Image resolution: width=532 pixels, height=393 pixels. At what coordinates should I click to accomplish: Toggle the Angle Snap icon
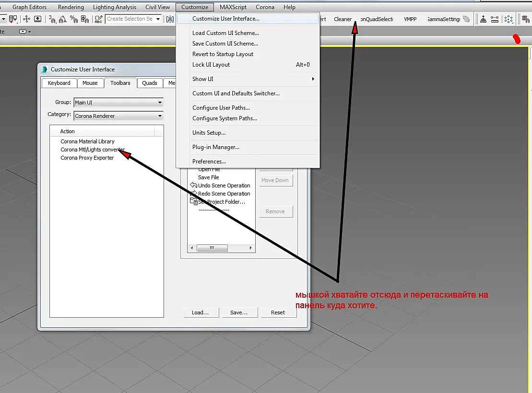pyautogui.click(x=63, y=19)
